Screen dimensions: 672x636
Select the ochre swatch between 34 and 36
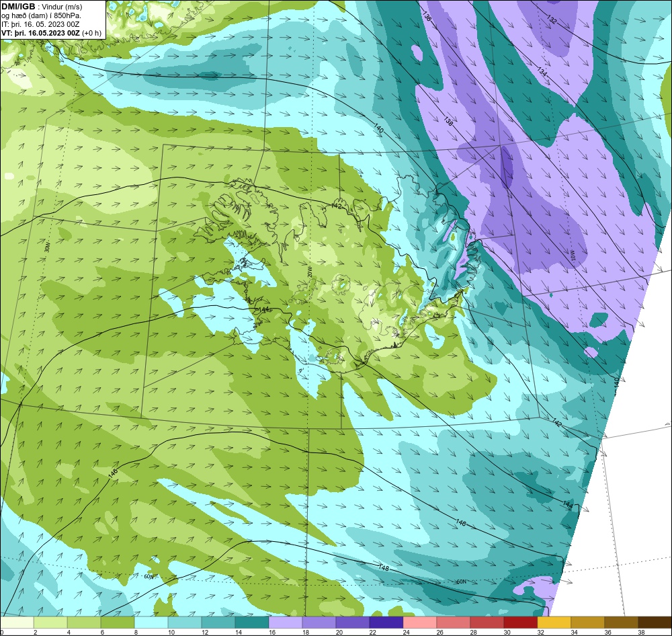point(588,622)
